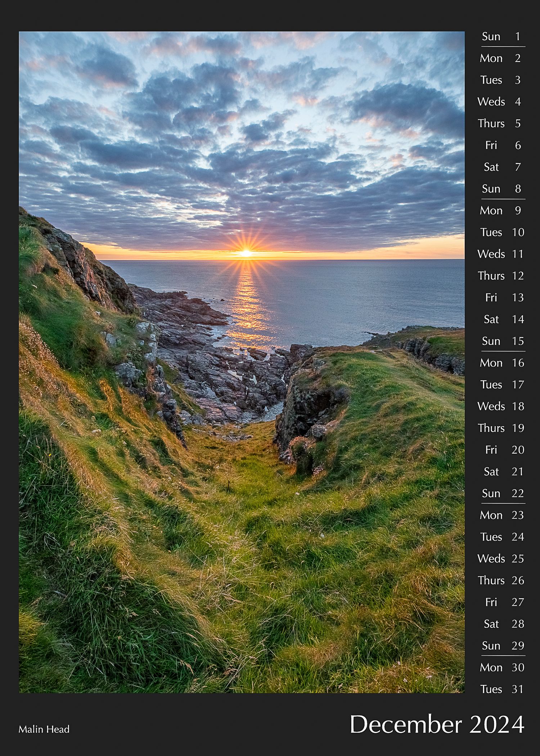This screenshot has height=756, width=540.
Task: Select the date row 'Tues 24'
Action: click(x=501, y=537)
